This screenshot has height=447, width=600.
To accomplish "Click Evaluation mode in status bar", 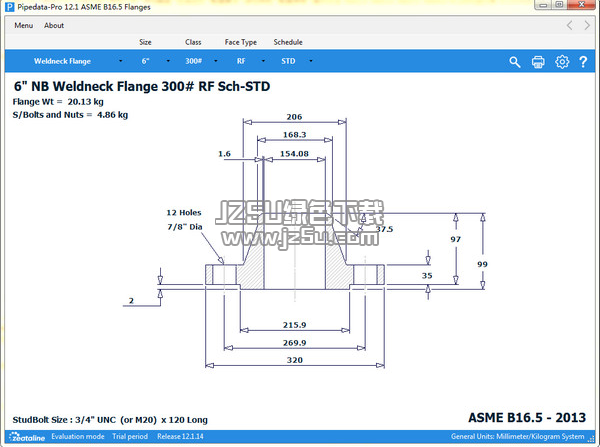I will [x=78, y=437].
